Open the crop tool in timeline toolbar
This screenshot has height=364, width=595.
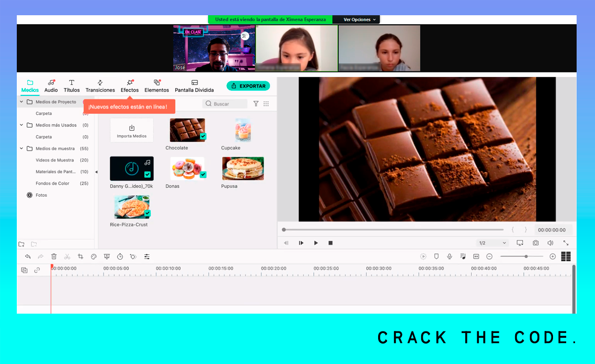pos(80,256)
